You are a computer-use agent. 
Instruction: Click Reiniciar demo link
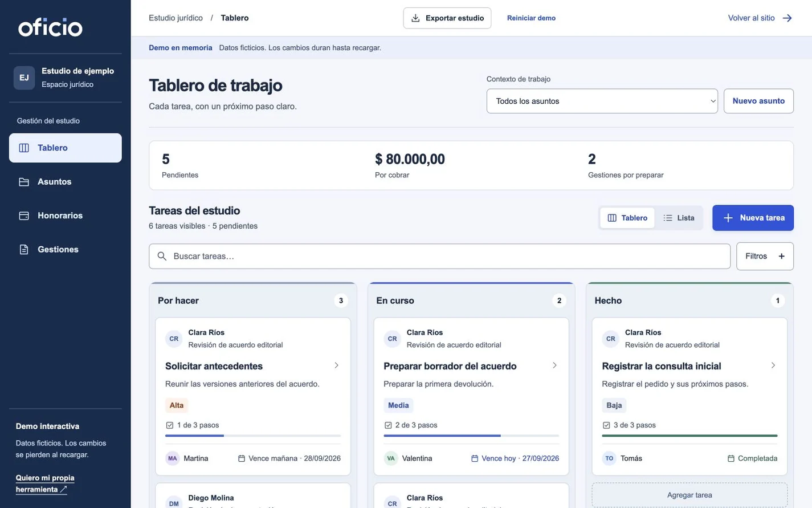click(531, 18)
